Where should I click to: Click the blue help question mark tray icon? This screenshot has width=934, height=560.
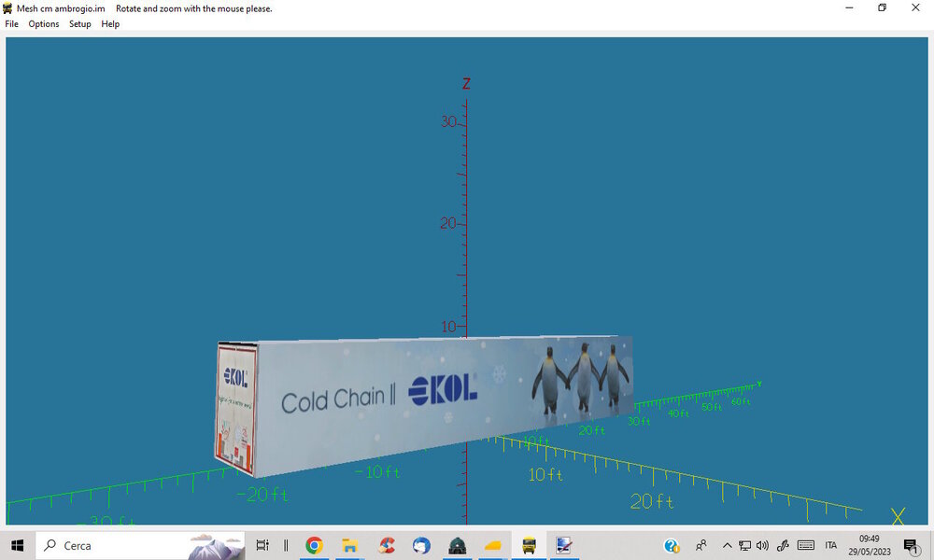pos(672,545)
